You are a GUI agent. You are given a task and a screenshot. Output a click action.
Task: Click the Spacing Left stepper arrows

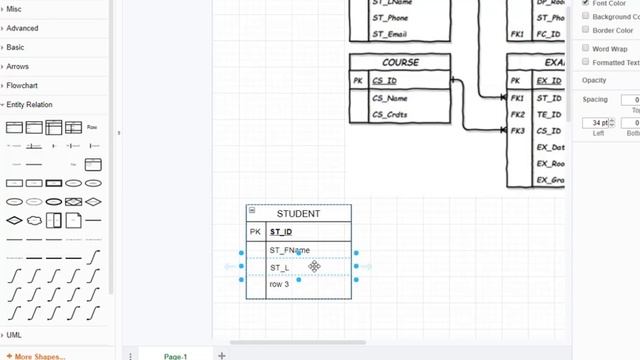[612, 122]
